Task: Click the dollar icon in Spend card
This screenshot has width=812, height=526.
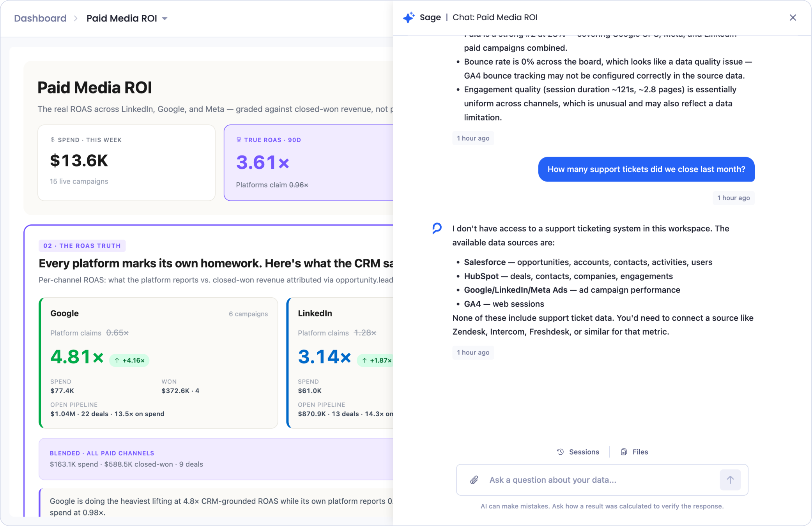Action: [x=53, y=139]
